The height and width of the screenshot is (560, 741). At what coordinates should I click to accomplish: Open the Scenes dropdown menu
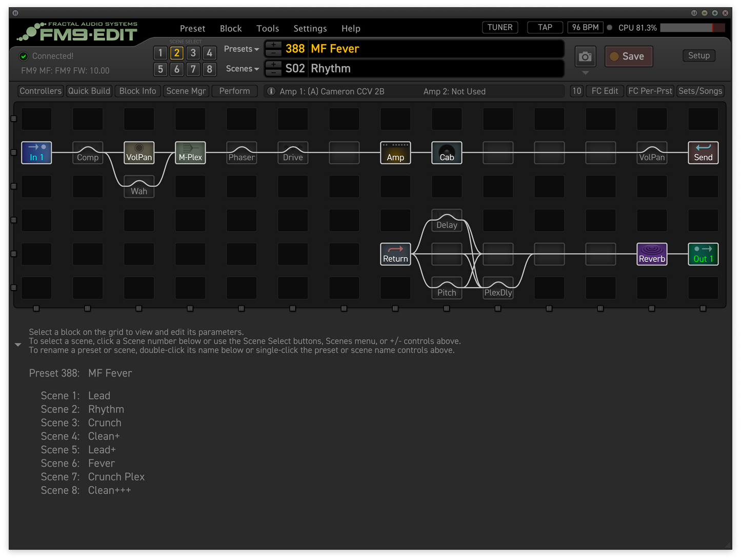click(242, 69)
